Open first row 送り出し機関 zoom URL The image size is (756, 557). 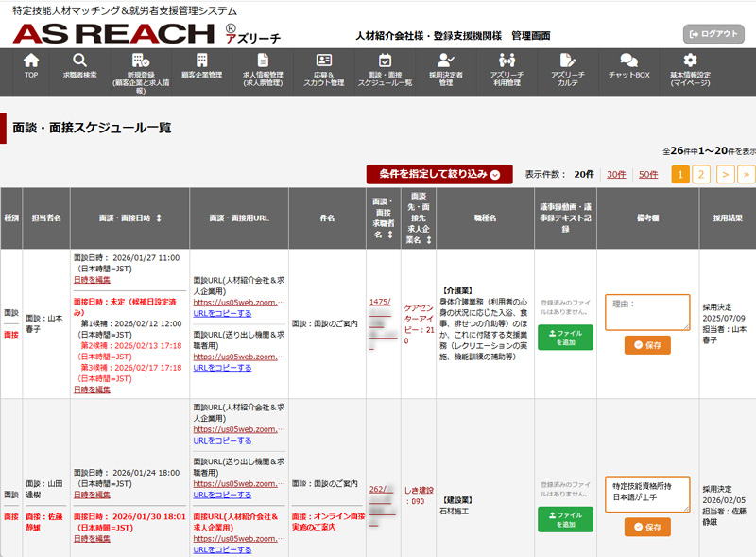click(x=239, y=357)
